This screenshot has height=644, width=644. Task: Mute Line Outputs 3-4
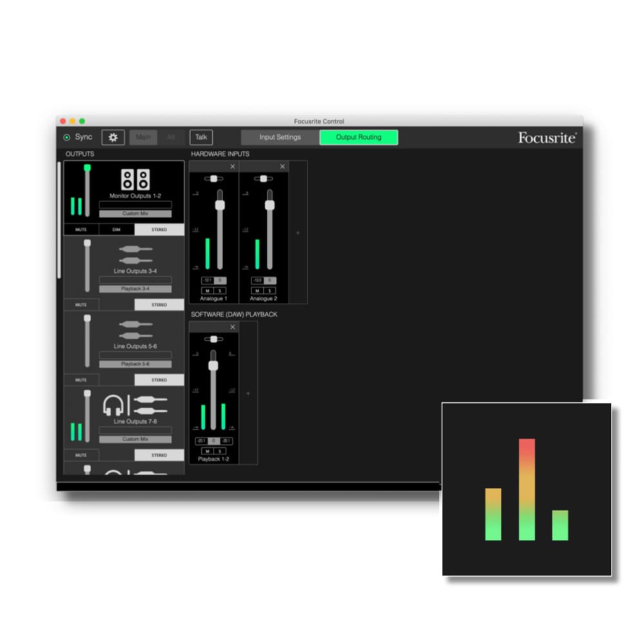81,305
